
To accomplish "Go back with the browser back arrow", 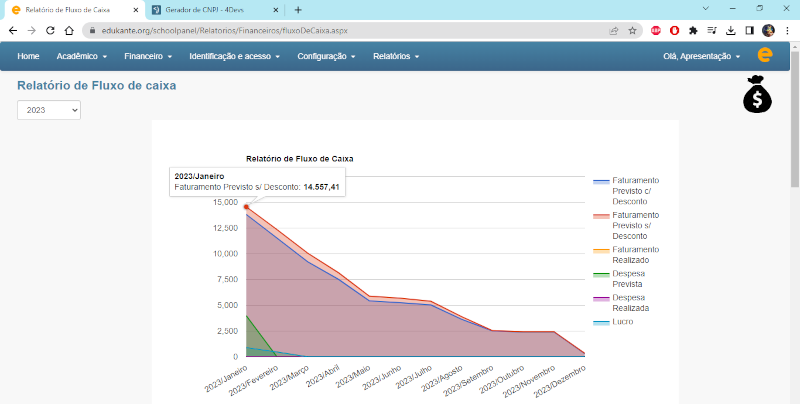I will coord(13,31).
